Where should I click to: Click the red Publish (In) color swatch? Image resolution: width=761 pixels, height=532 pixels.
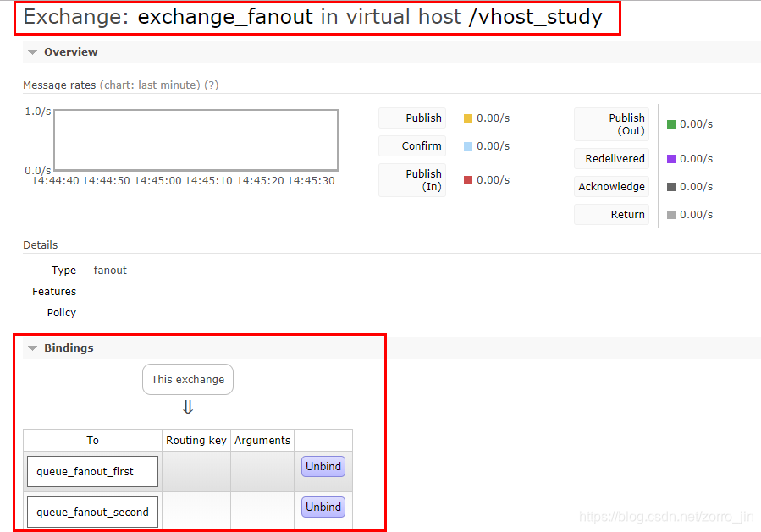click(468, 180)
